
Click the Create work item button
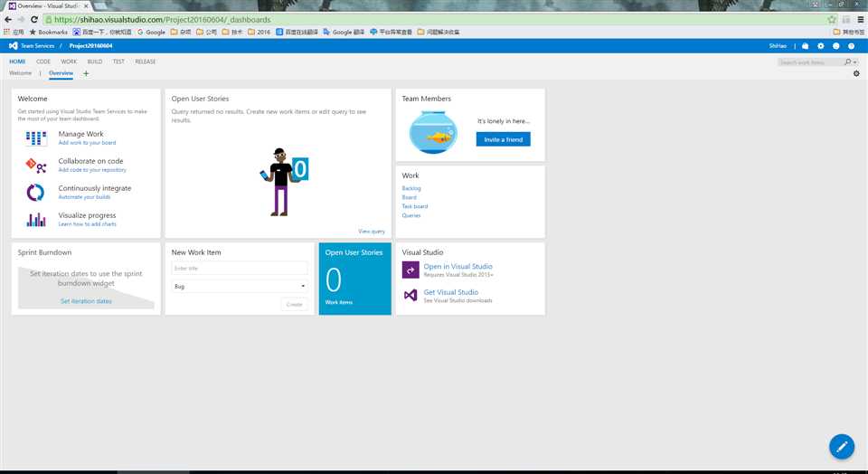[x=294, y=304]
